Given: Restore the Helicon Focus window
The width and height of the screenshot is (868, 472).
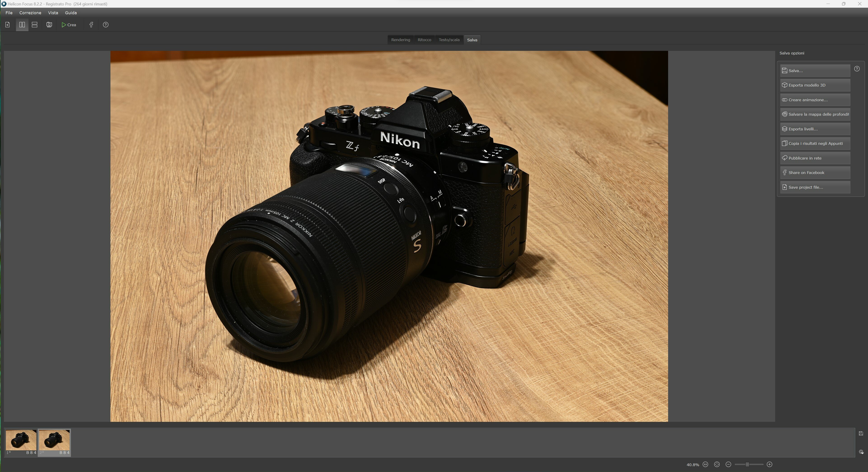Looking at the screenshot, I should 844,4.
